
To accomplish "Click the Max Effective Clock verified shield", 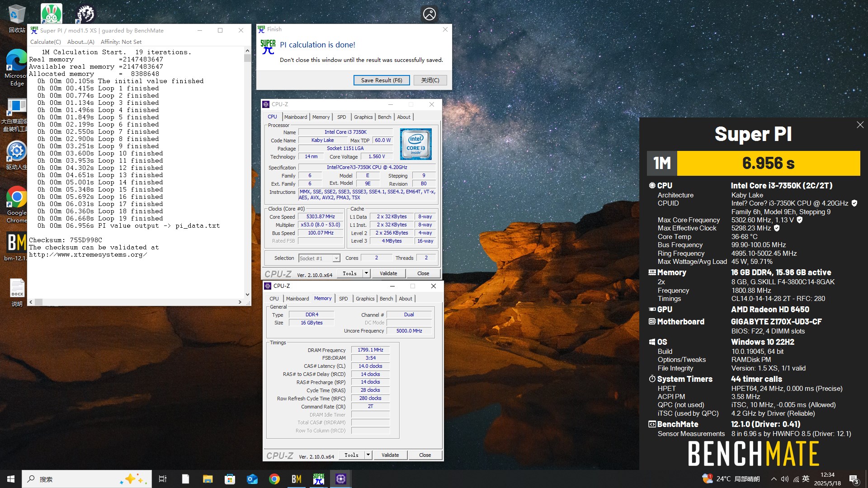I will [x=777, y=228].
